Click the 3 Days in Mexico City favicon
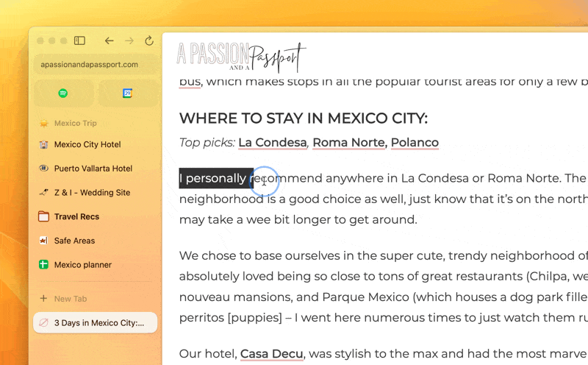The height and width of the screenshot is (365, 588). tap(44, 322)
